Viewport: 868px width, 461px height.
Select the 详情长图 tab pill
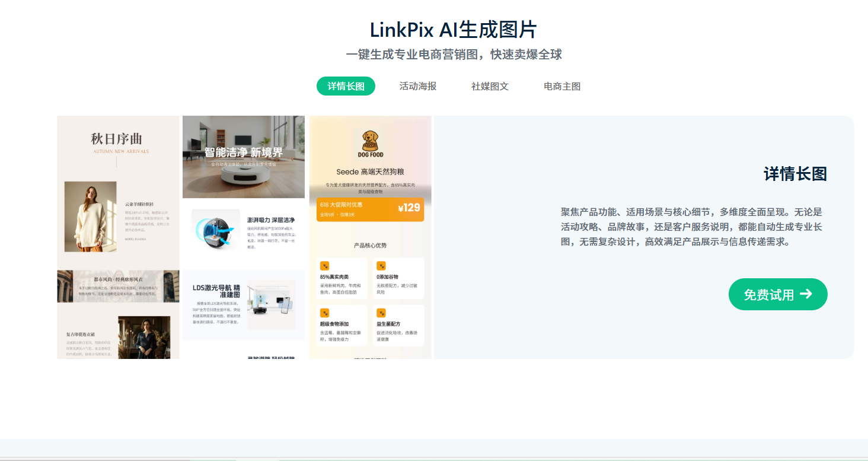pos(346,86)
